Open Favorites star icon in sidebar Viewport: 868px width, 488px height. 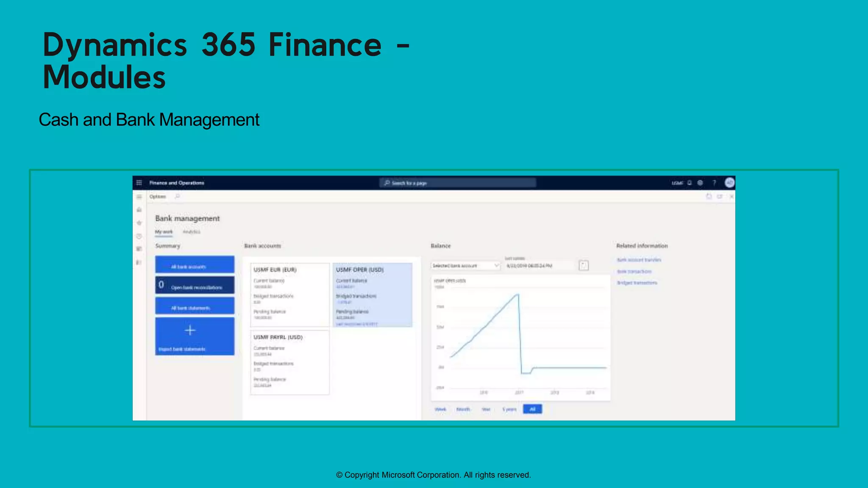(139, 223)
